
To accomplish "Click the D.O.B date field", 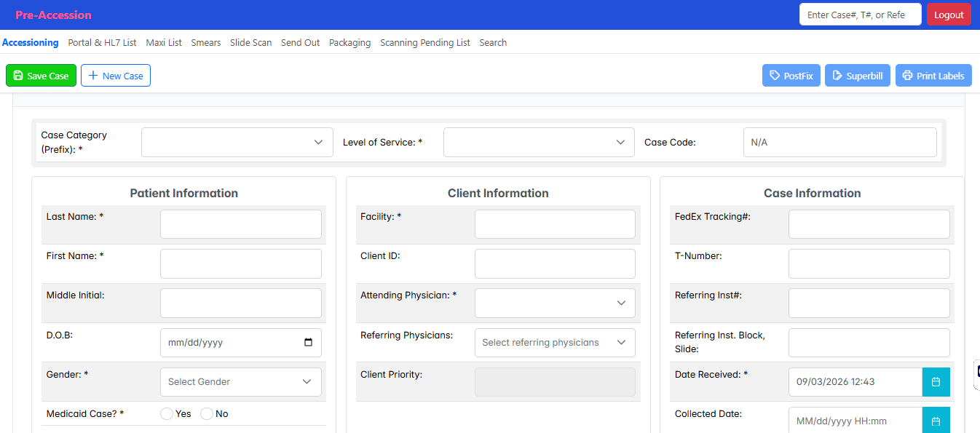I will point(241,342).
